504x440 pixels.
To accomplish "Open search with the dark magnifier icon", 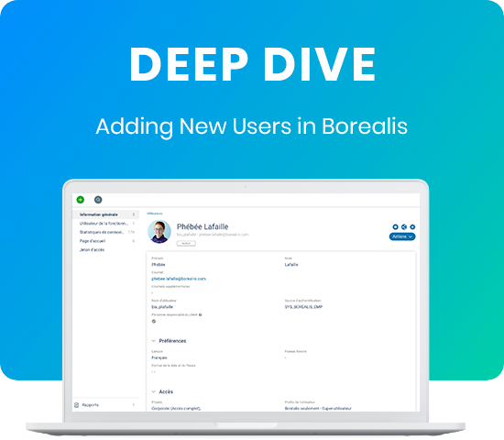I will click(98, 200).
